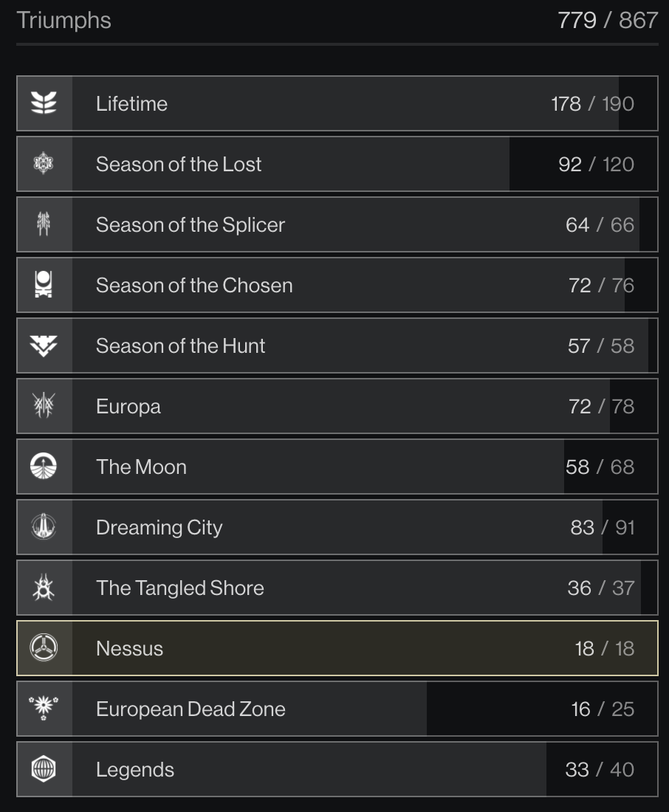The width and height of the screenshot is (669, 812).
Task: Click the European Dead Zone icon
Action: coord(44,709)
